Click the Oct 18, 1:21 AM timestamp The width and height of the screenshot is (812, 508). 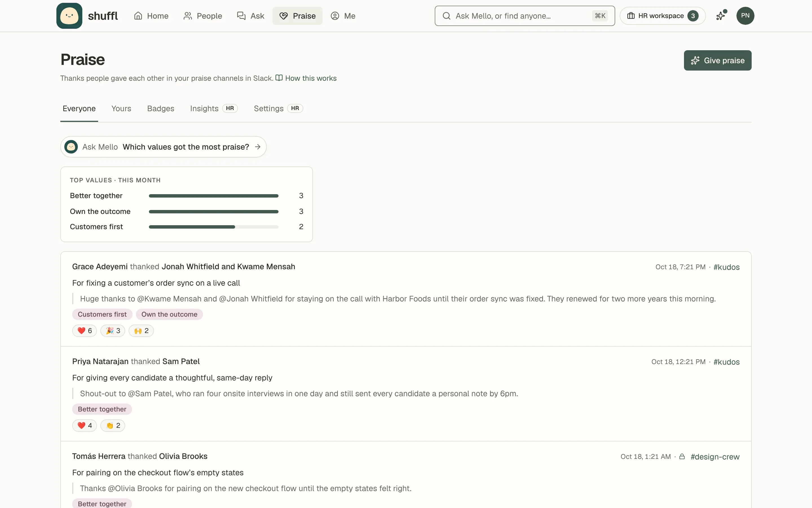pyautogui.click(x=646, y=457)
